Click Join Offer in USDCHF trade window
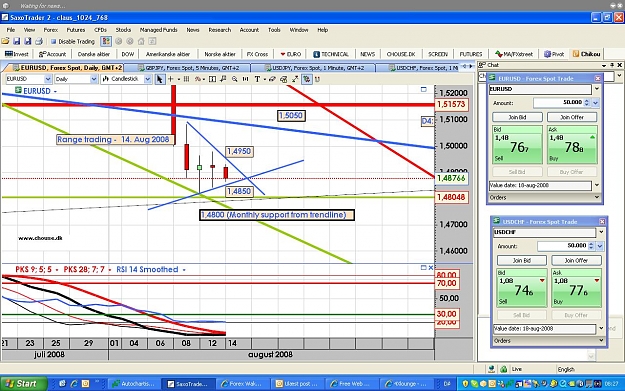 (576, 261)
